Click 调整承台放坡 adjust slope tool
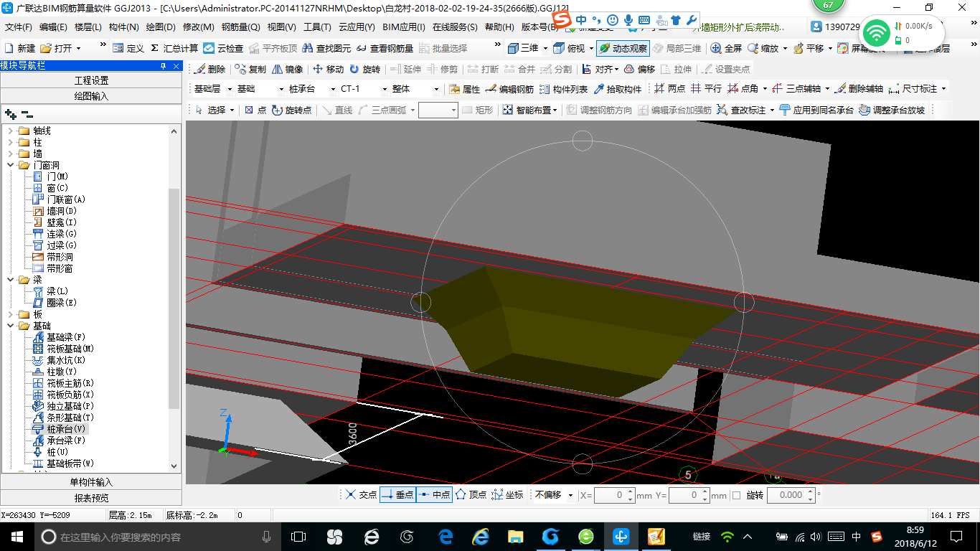 [892, 110]
